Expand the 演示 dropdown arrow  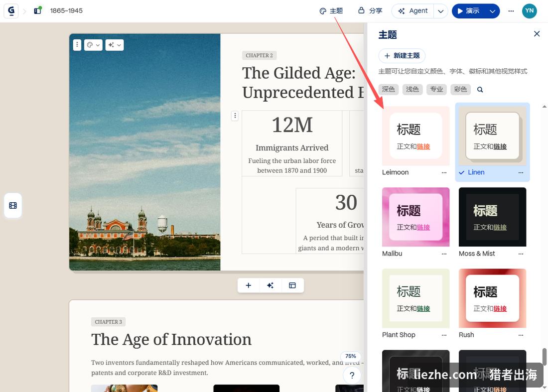(x=492, y=11)
